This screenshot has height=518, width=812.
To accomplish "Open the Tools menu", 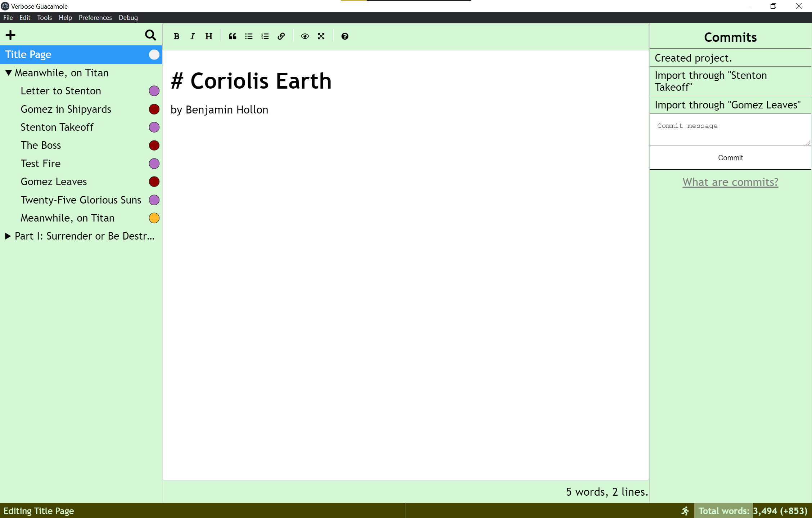I will coord(44,18).
